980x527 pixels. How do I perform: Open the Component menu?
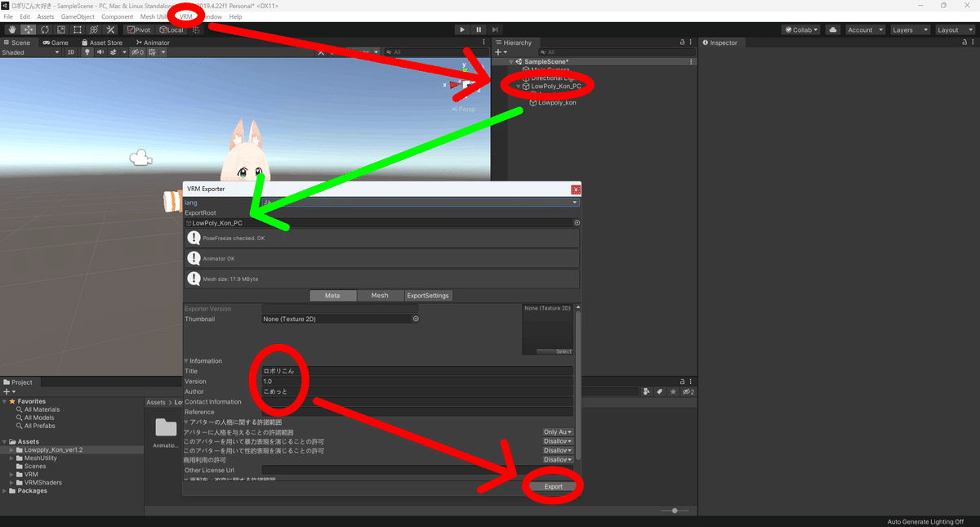point(117,16)
